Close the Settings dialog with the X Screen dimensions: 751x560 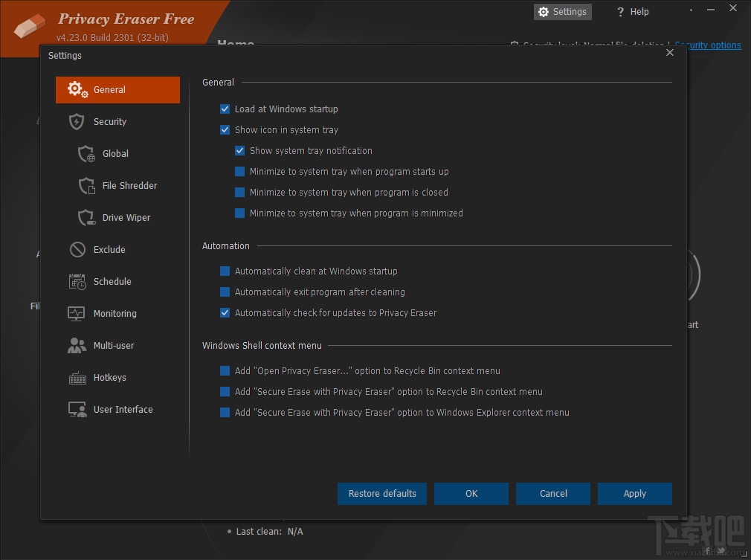click(x=670, y=53)
